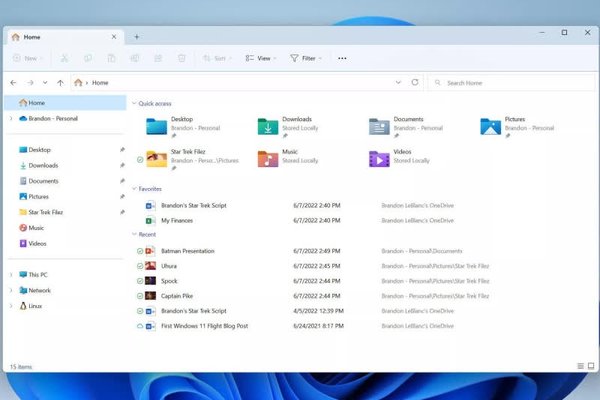Click in the Search Home field

pos(512,83)
